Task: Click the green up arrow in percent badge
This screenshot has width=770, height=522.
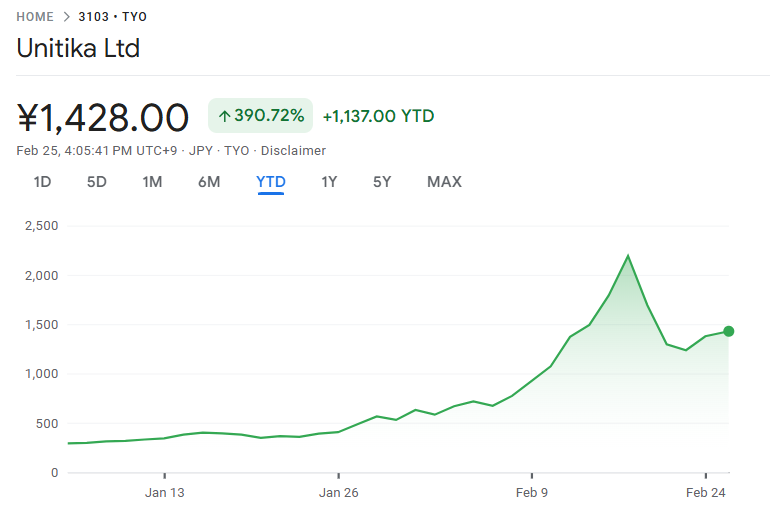Action: click(224, 116)
